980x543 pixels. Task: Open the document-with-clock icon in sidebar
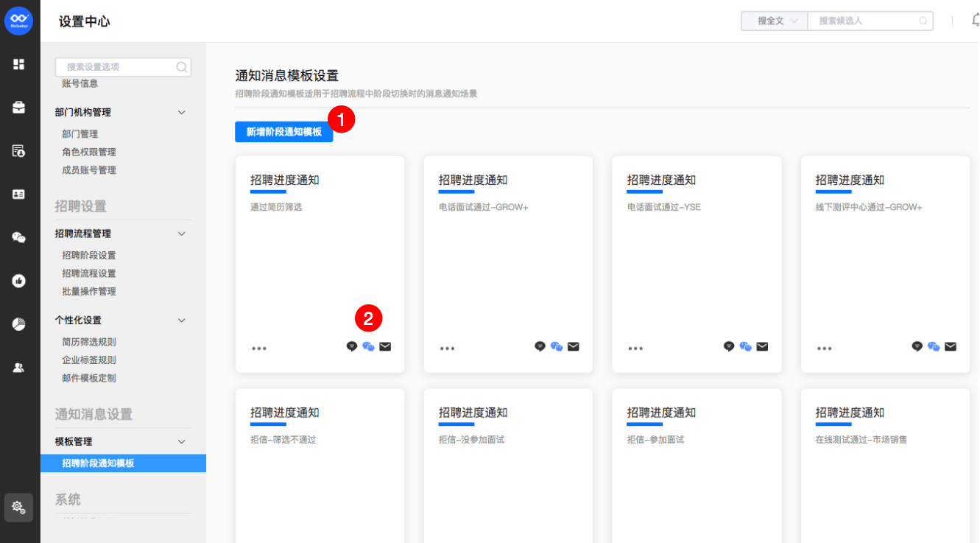pyautogui.click(x=19, y=151)
